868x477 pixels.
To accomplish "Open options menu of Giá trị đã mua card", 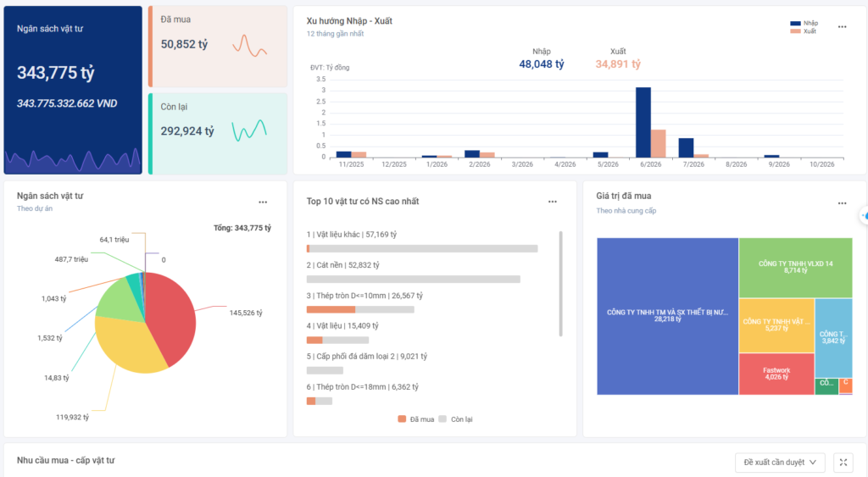I will tap(842, 203).
